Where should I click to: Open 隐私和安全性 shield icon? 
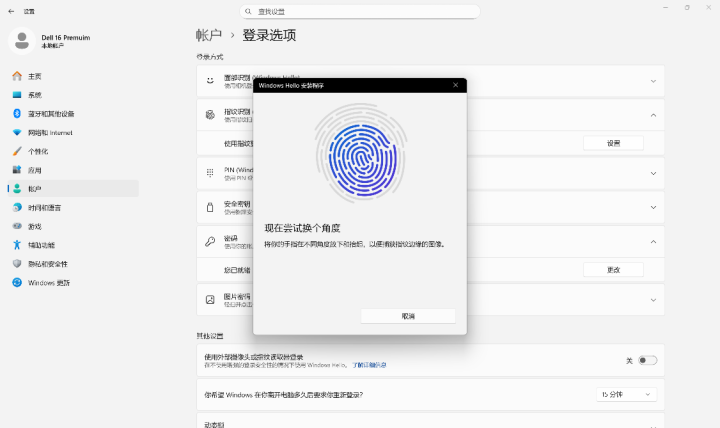(17, 264)
